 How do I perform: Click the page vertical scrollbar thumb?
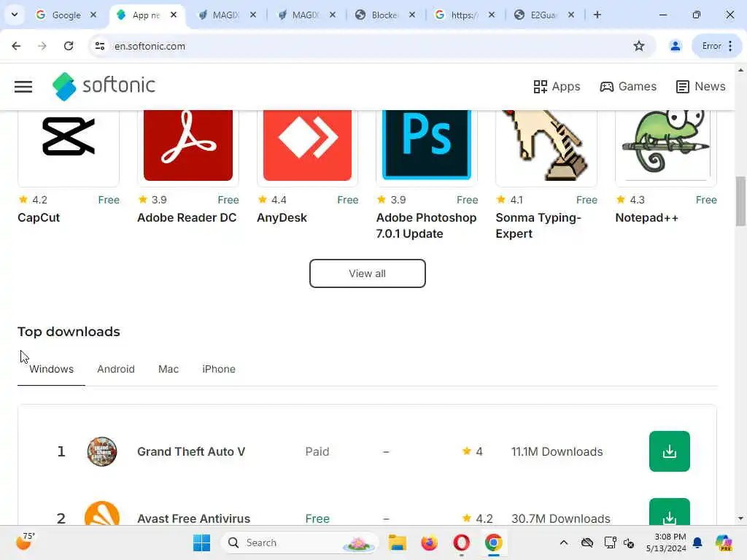740,201
